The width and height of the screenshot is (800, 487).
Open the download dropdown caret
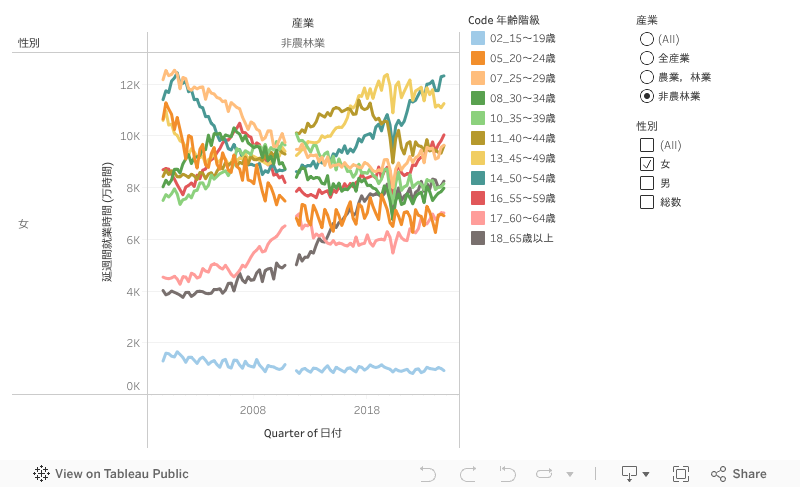tap(646, 474)
